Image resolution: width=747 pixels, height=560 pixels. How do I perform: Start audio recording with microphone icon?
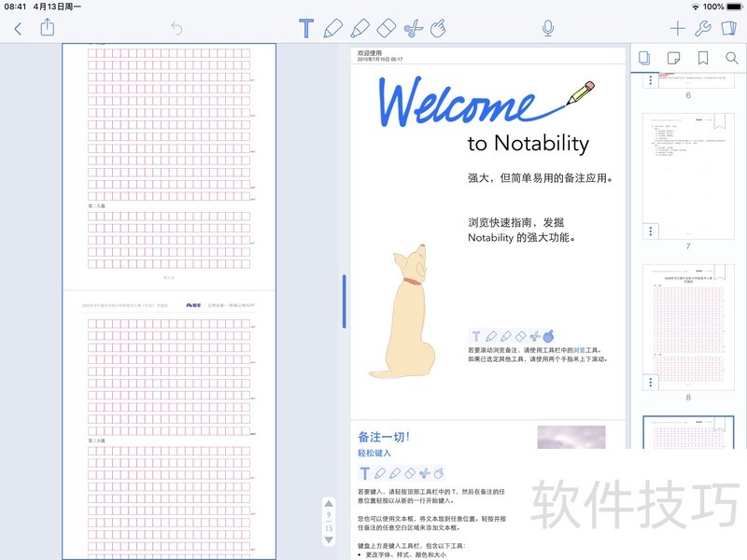pos(548,29)
